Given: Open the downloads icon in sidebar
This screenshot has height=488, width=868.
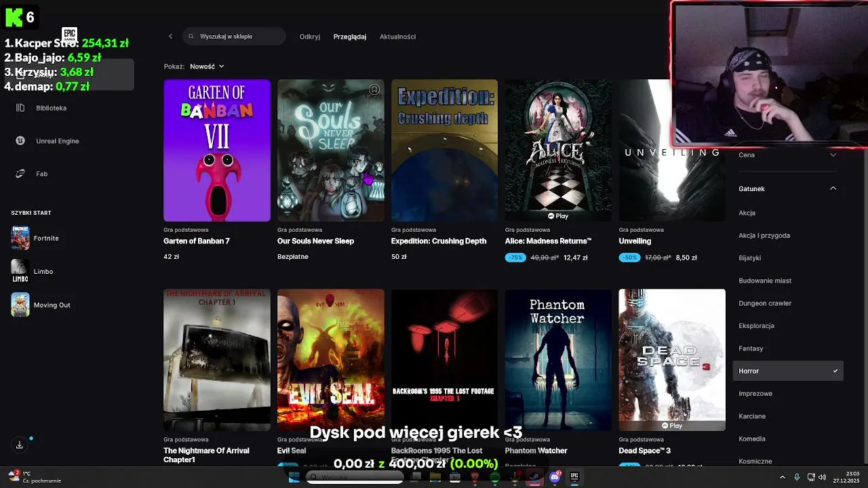Looking at the screenshot, I should (x=20, y=445).
